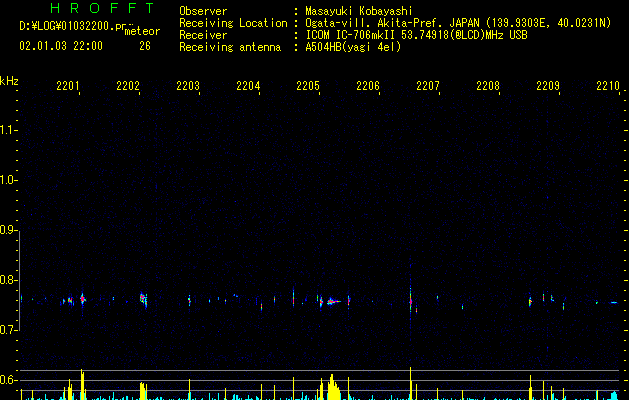Click the 'Receiving Location' label
Viewport: 629px width, 400px height.
[x=233, y=23]
